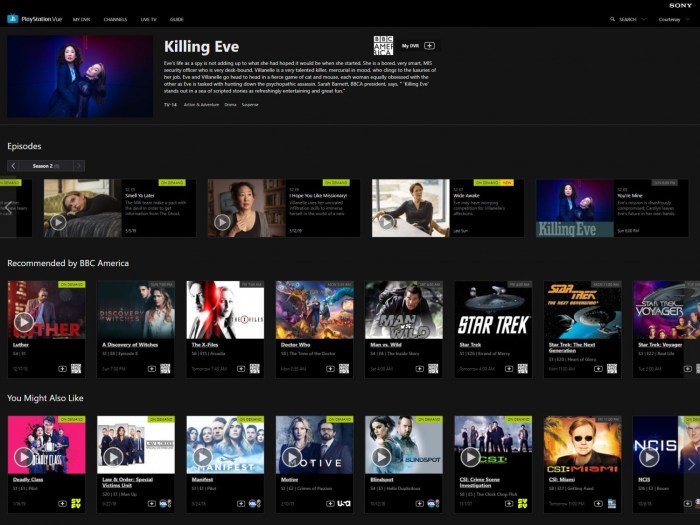Open the GUIDE menu item
The image size is (700, 525).
point(177,20)
